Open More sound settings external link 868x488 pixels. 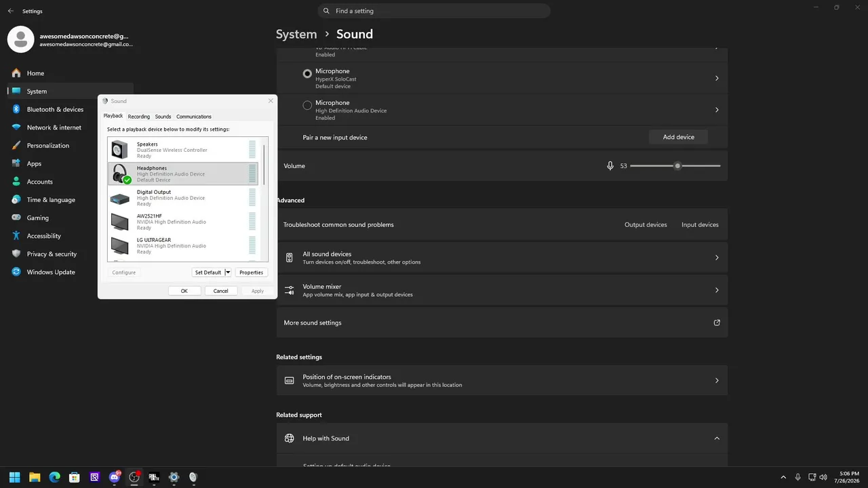tap(717, 323)
